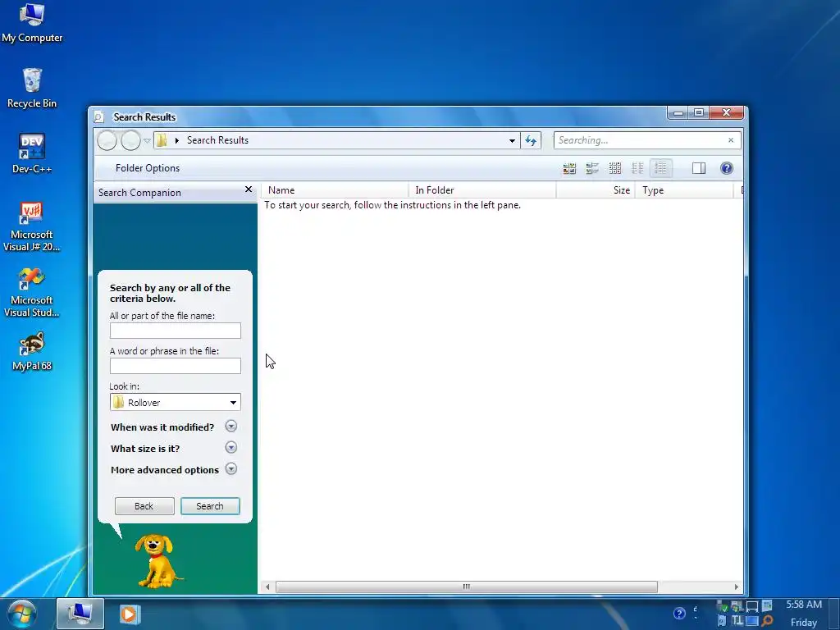This screenshot has width=840, height=630.
Task: Click Search Results in address breadcrumb
Action: coord(217,140)
